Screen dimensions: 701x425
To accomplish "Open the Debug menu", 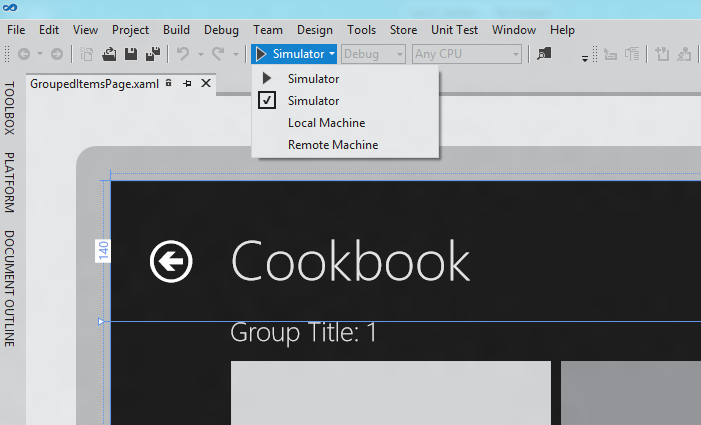I will point(221,30).
